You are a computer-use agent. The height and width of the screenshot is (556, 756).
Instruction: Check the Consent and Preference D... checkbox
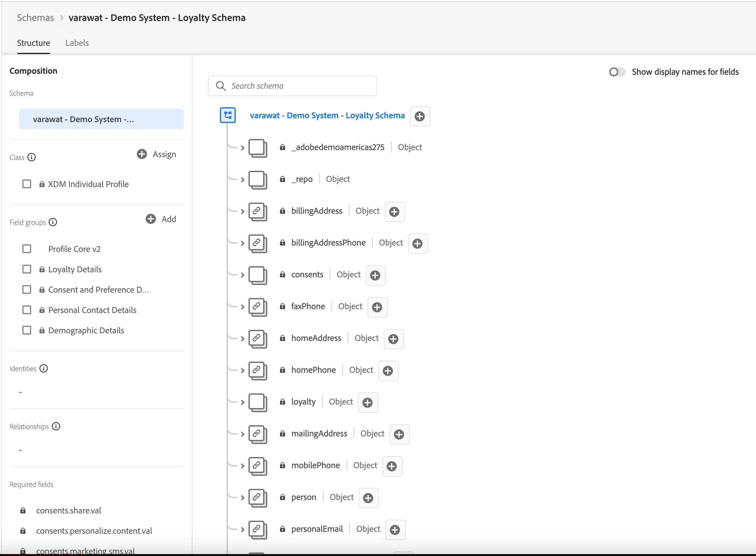[x=27, y=289]
